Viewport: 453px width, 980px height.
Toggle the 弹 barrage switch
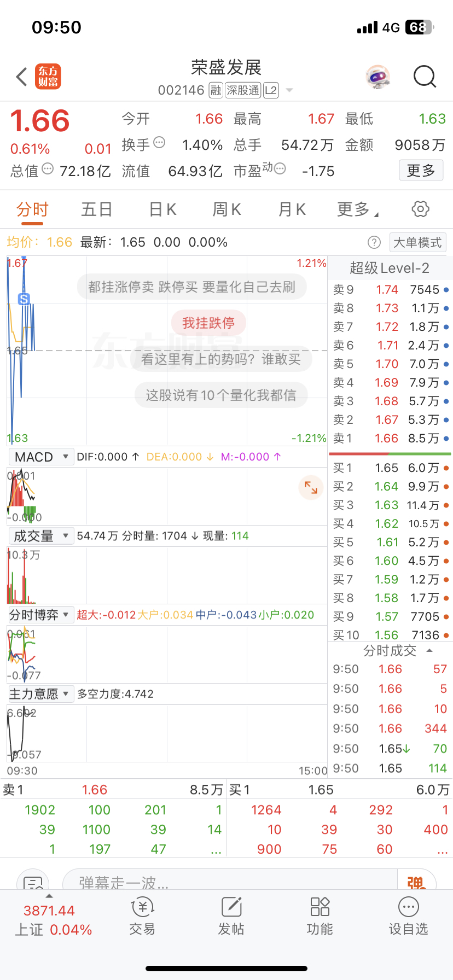point(416,882)
